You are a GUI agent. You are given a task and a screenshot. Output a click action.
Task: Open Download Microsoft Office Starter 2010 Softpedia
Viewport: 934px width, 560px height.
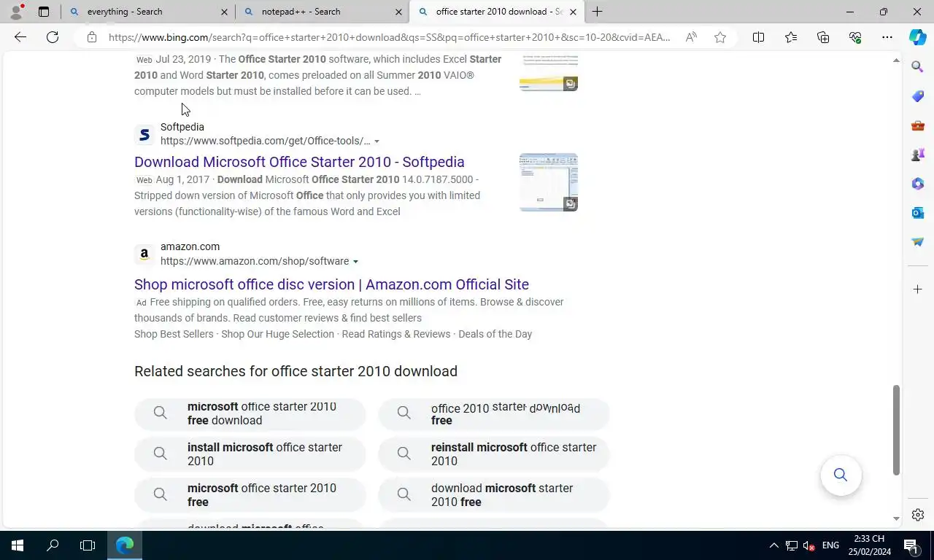point(299,162)
